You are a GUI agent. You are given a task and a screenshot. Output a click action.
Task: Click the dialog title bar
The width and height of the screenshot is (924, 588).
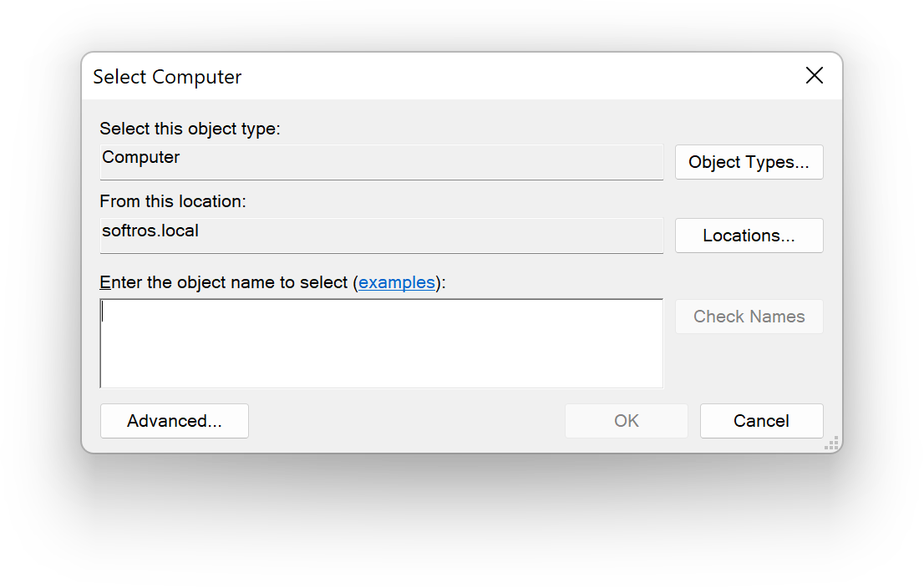501,75
